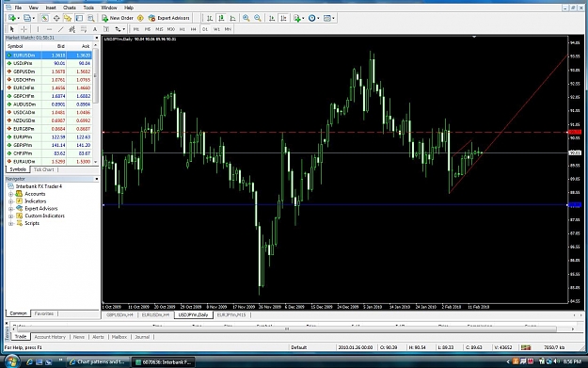Switch chart to Line Chart type
588x368 pixels.
coord(233,18)
